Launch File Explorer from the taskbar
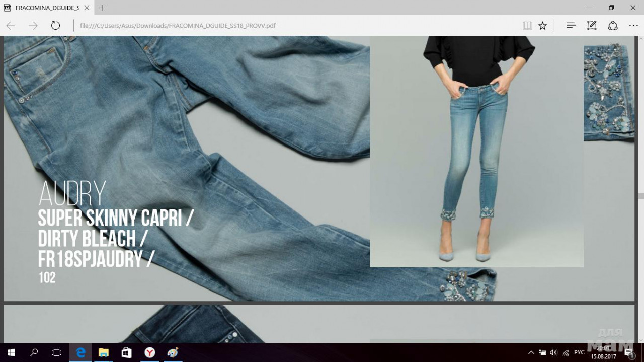The height and width of the screenshot is (362, 644). [x=104, y=352]
